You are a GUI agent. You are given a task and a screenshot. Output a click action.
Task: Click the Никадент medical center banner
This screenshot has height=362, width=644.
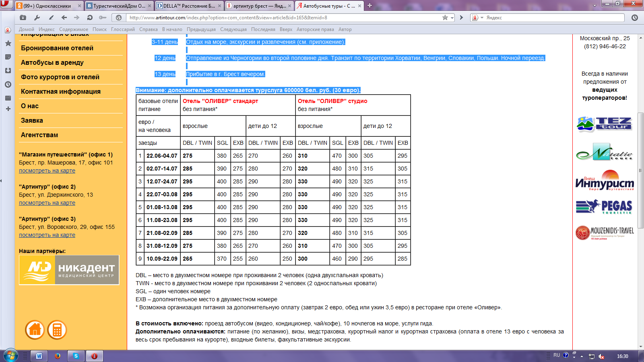click(x=69, y=270)
